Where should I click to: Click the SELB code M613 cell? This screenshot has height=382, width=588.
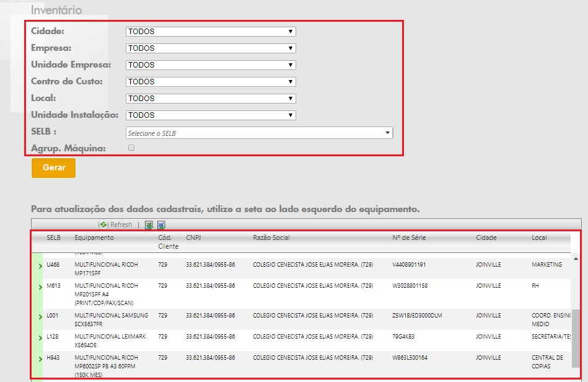point(53,285)
